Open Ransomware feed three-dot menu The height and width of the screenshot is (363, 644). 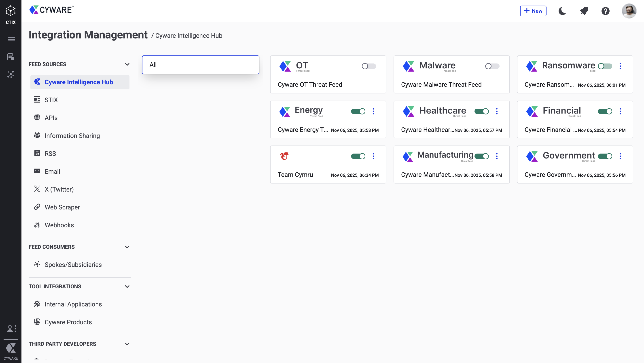coord(620,66)
